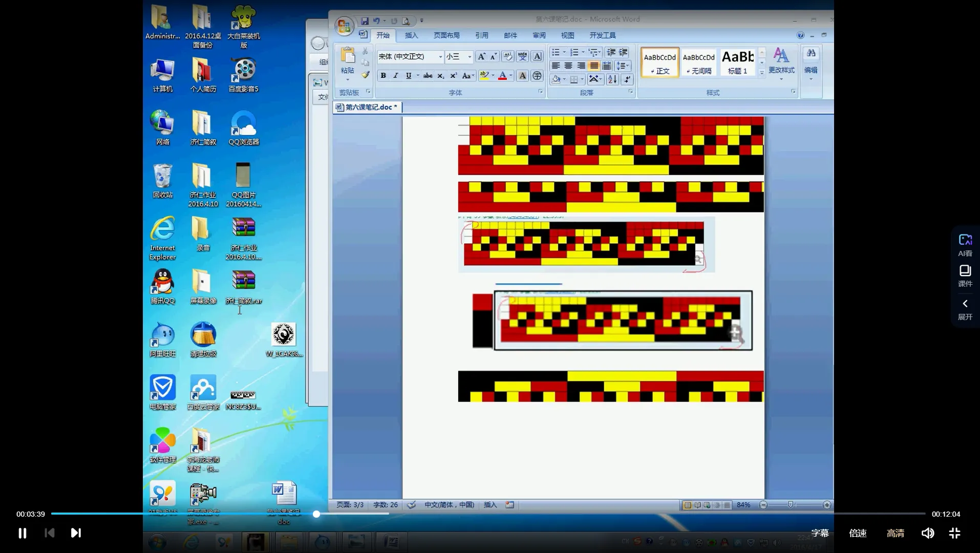980x553 pixels.
Task: Switch to the 插入 ribbon tab
Action: [x=411, y=35]
